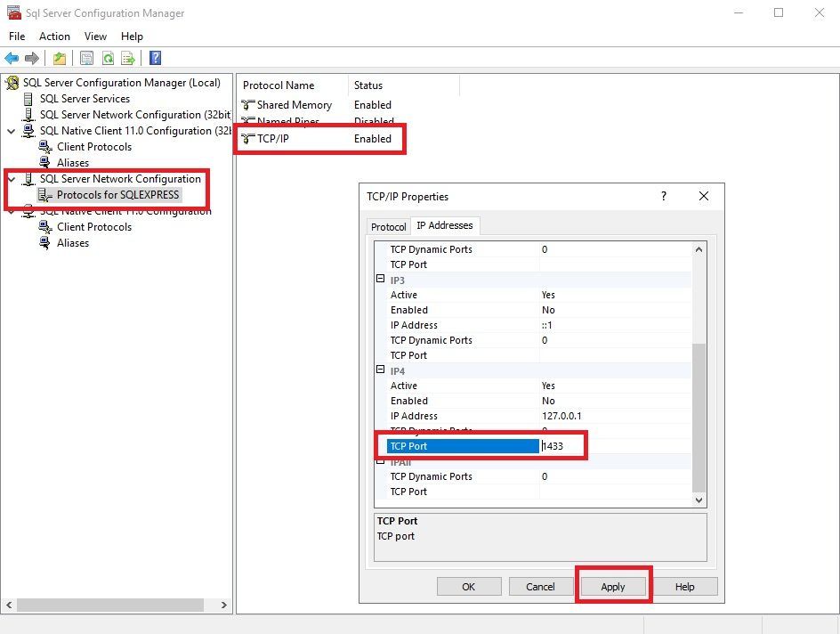Collapse the IP3 section
This screenshot has width=840, height=634.
(x=380, y=279)
